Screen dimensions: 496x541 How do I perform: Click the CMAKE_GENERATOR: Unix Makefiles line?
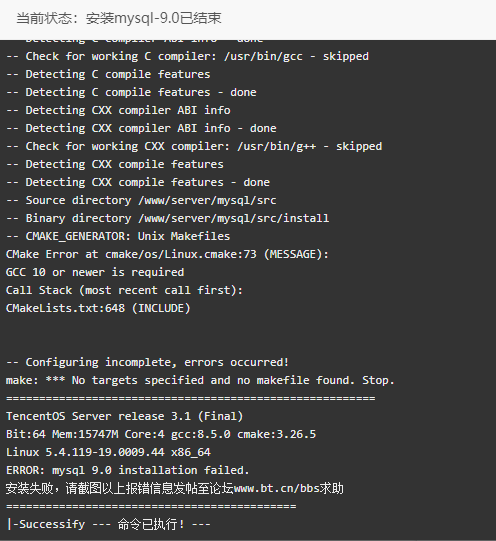point(118,236)
